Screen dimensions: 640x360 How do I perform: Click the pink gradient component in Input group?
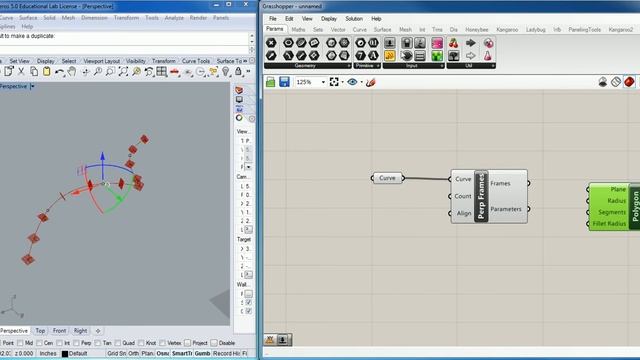click(x=437, y=43)
